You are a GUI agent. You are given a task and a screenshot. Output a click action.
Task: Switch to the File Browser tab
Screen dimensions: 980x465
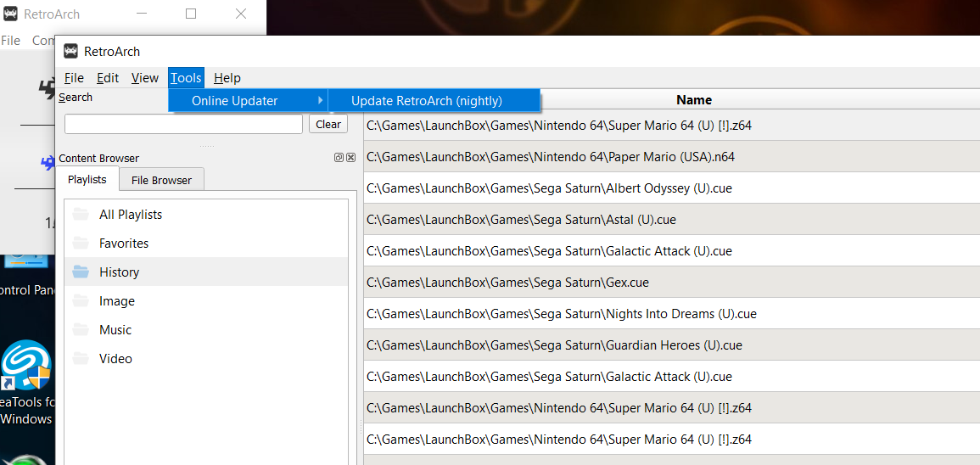tap(161, 180)
